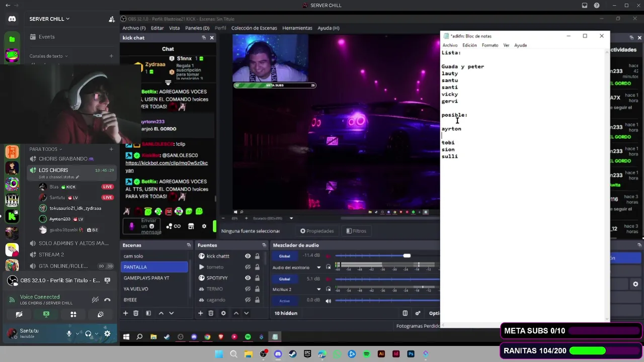644x362 pixels.
Task: Click the 10 hidden audio sources label
Action: coord(286,313)
